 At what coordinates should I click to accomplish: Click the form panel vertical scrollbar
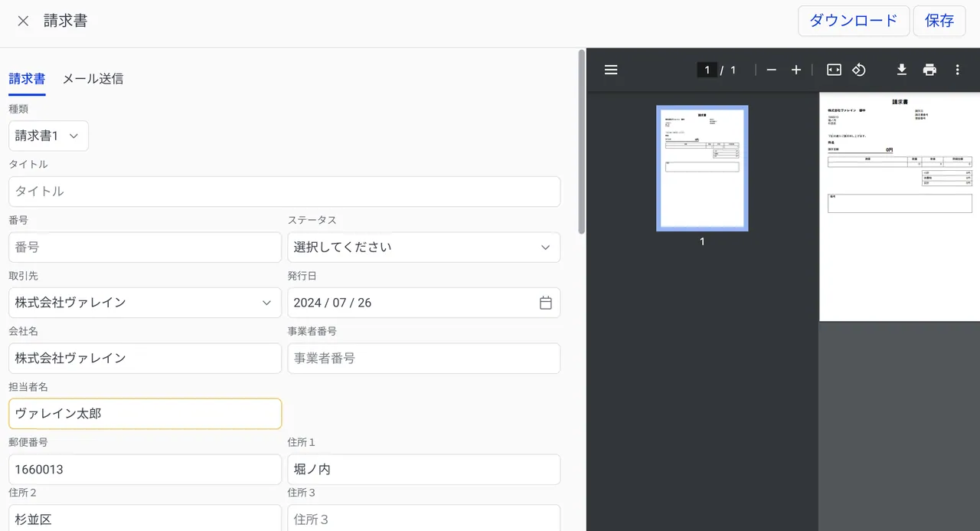point(582,142)
